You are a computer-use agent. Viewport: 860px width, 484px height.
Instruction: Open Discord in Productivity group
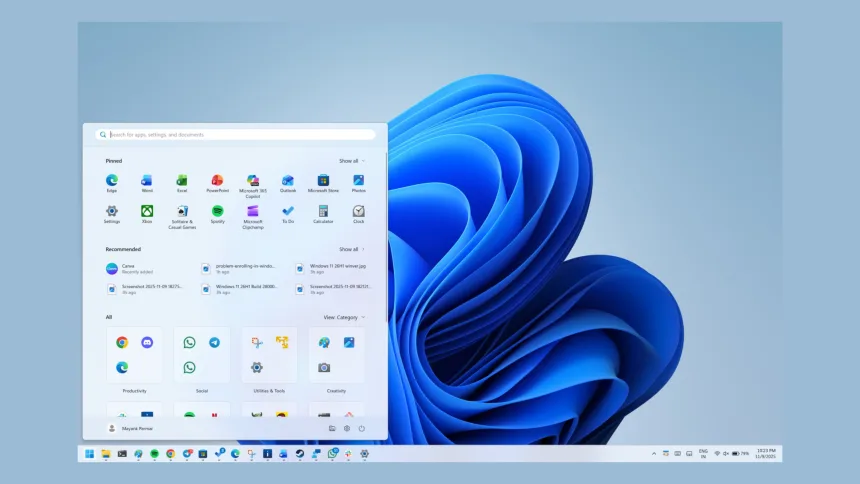point(147,342)
